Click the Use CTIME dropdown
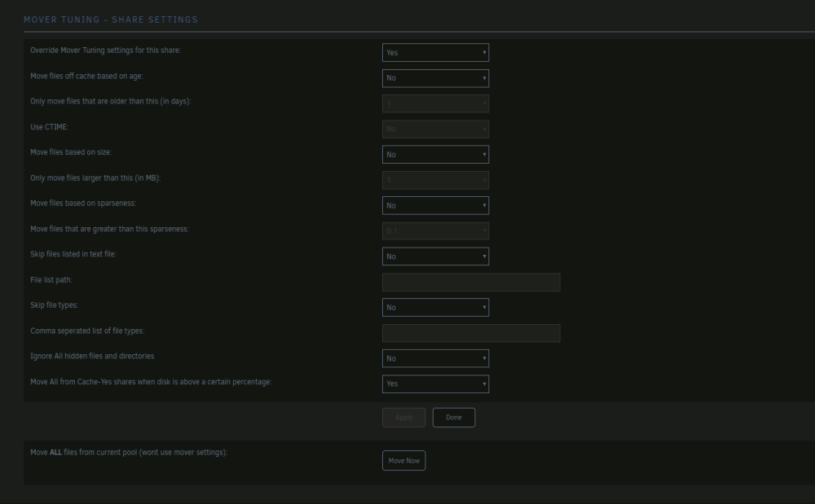This screenshot has width=815, height=504. 435,129
